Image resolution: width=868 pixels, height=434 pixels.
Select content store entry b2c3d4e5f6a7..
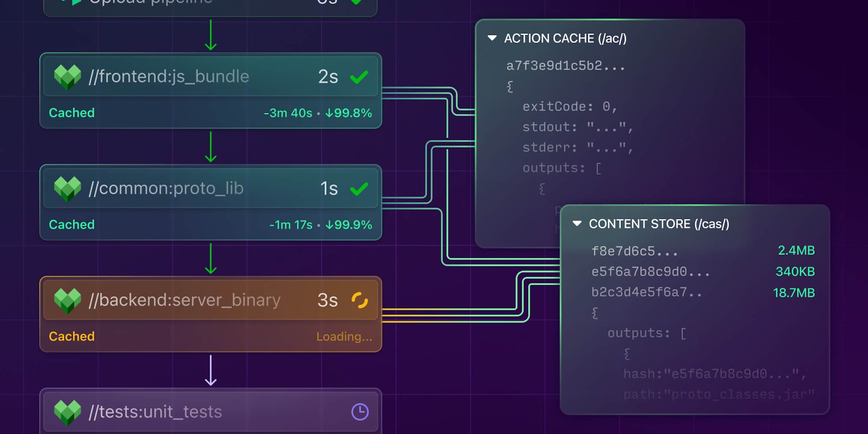coord(646,292)
